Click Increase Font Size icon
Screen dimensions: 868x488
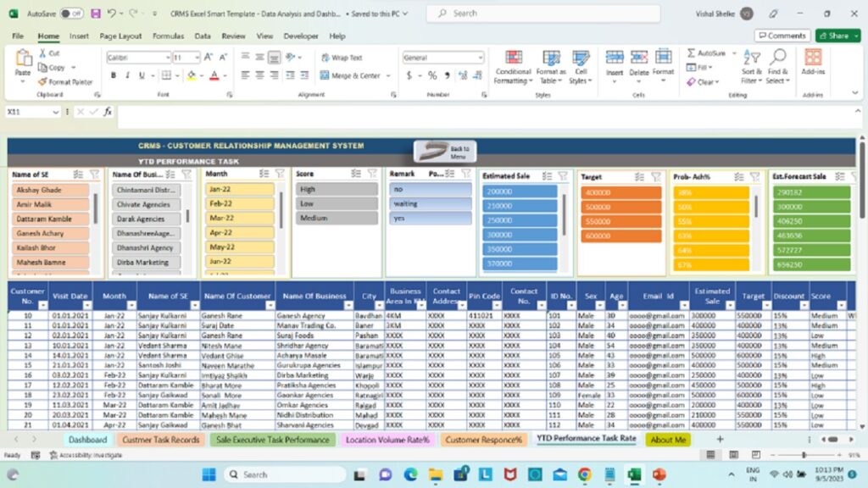[x=209, y=57]
